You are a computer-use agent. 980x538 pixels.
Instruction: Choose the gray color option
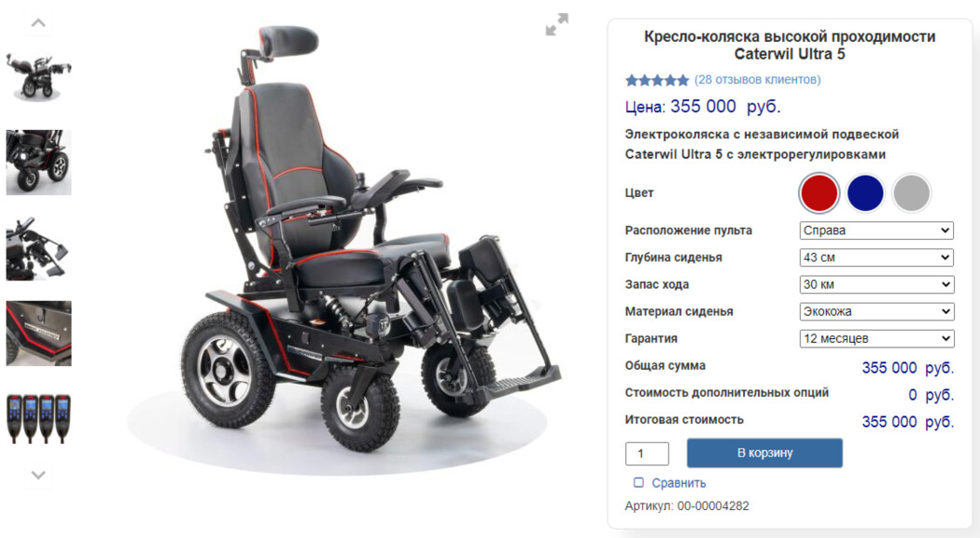911,193
